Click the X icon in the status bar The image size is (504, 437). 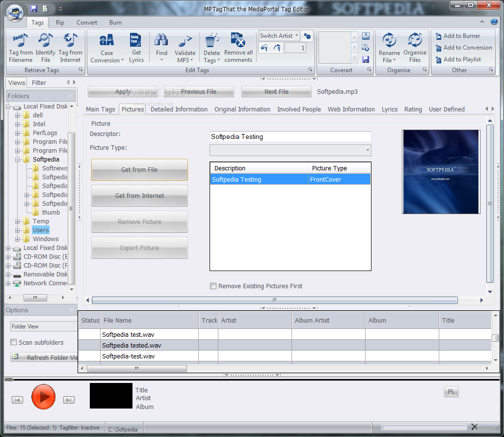click(474, 427)
